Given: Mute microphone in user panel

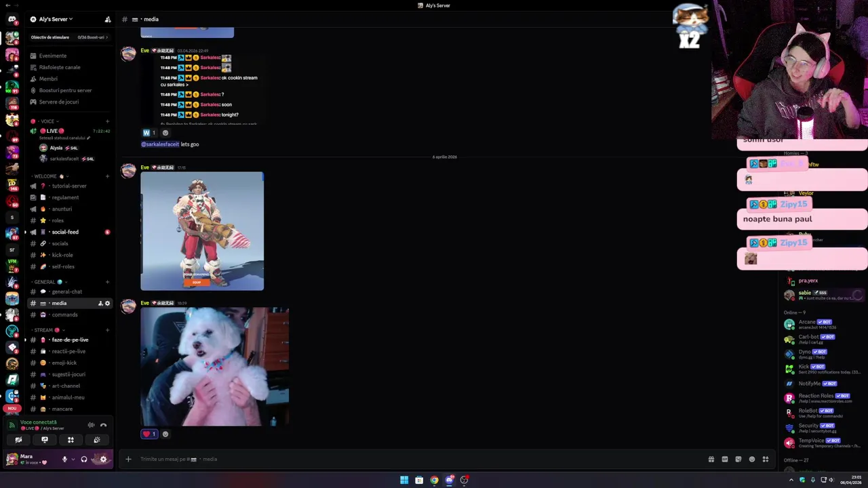Looking at the screenshot, I should click(64, 459).
